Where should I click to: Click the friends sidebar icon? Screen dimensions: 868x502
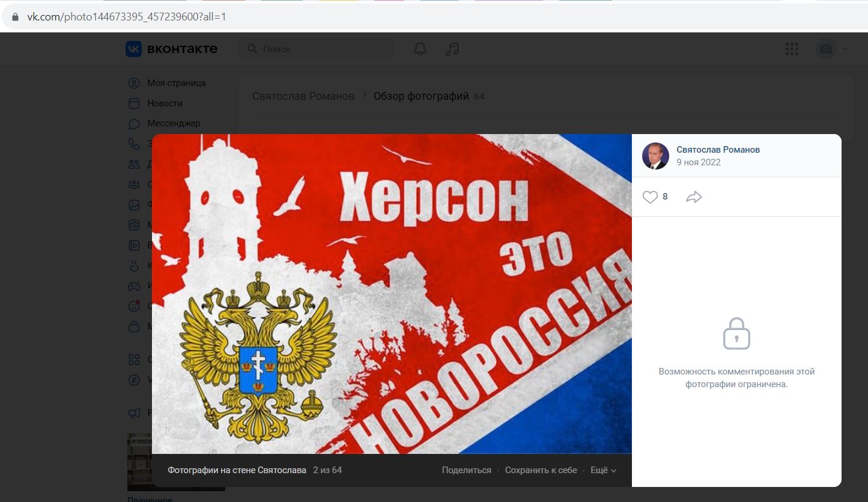coord(135,164)
